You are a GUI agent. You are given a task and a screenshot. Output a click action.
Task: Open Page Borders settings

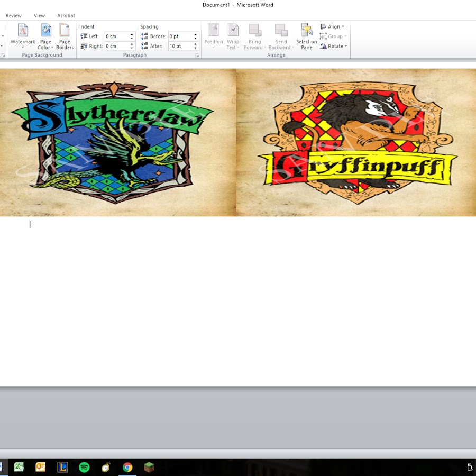(65, 36)
